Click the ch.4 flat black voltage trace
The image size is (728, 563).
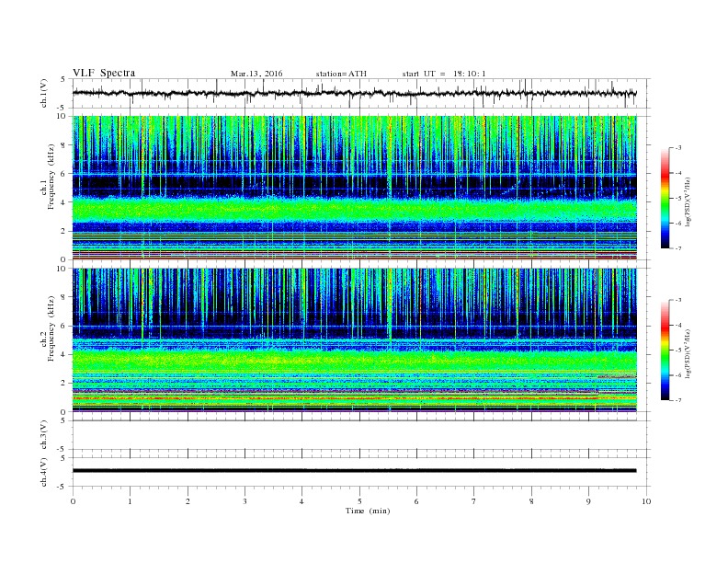pyautogui.click(x=354, y=471)
